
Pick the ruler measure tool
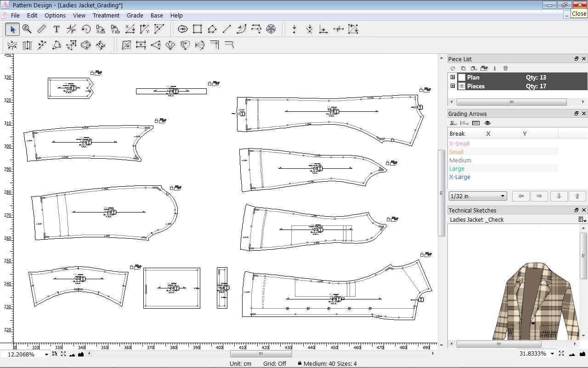point(42,29)
